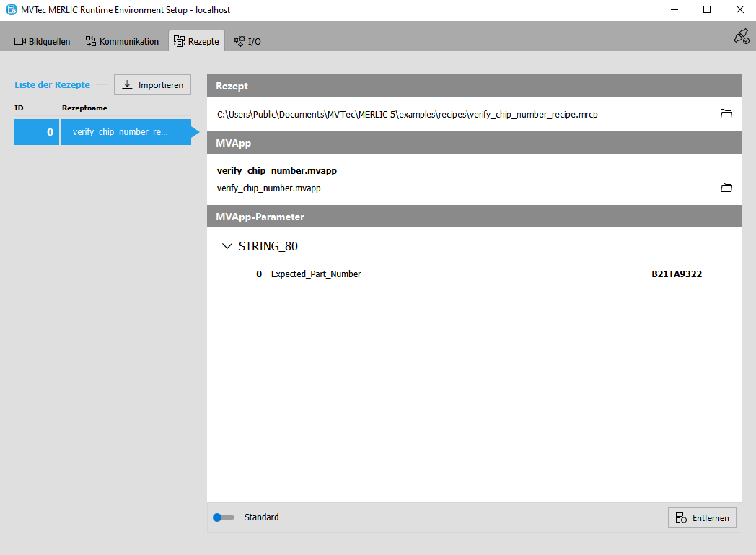Click the Importieren button

click(x=152, y=84)
